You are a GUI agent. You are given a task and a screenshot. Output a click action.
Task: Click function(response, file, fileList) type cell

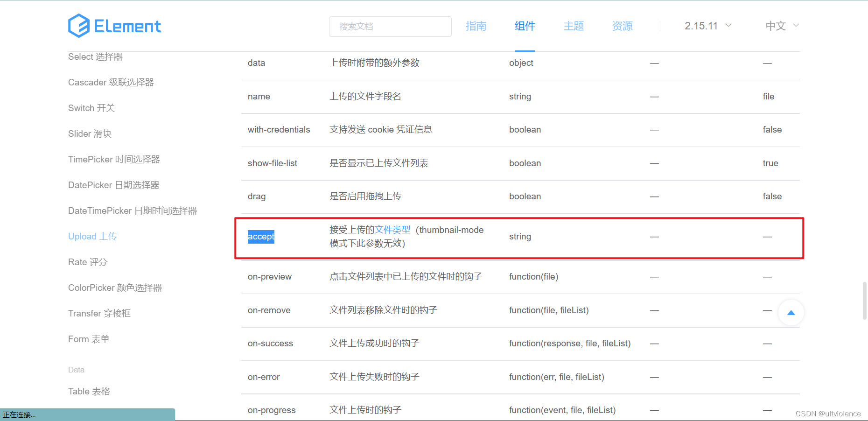pyautogui.click(x=570, y=344)
